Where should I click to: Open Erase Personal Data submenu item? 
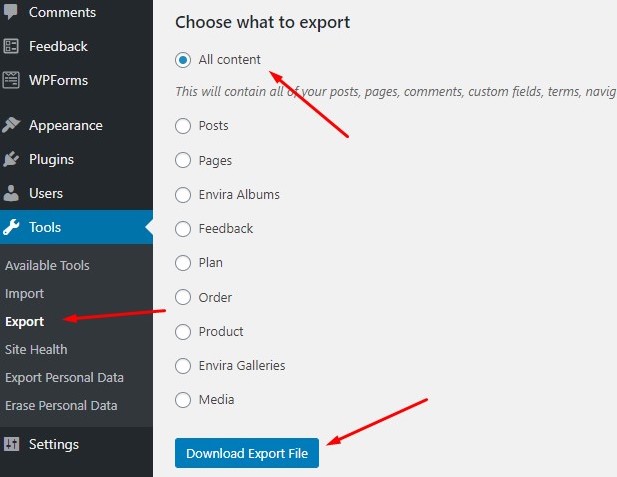61,405
